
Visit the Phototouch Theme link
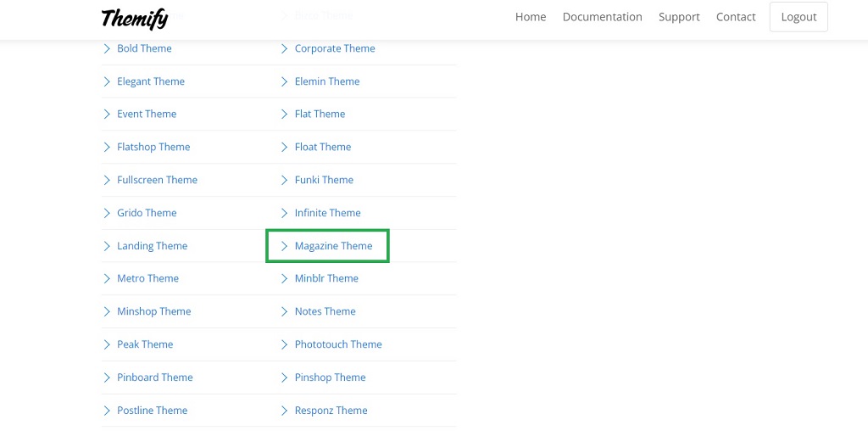338,344
